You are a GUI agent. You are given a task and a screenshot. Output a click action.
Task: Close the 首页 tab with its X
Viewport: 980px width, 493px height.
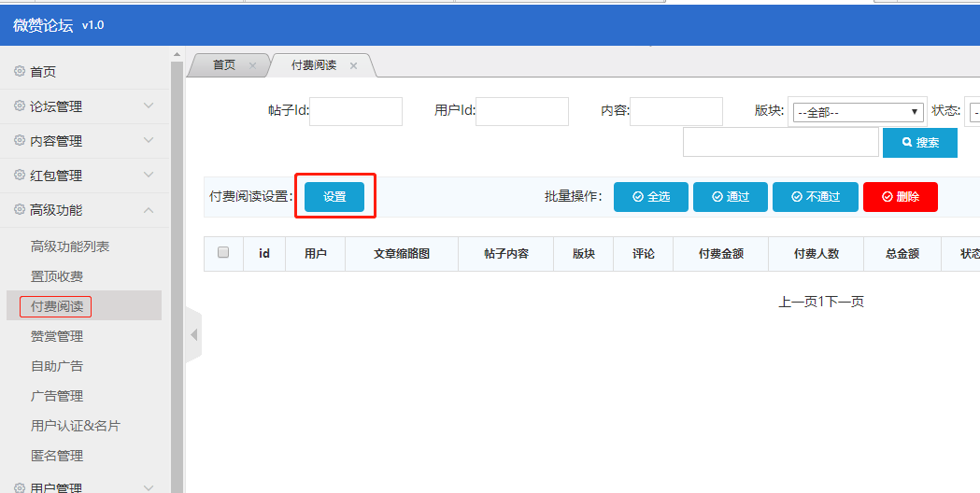point(252,65)
